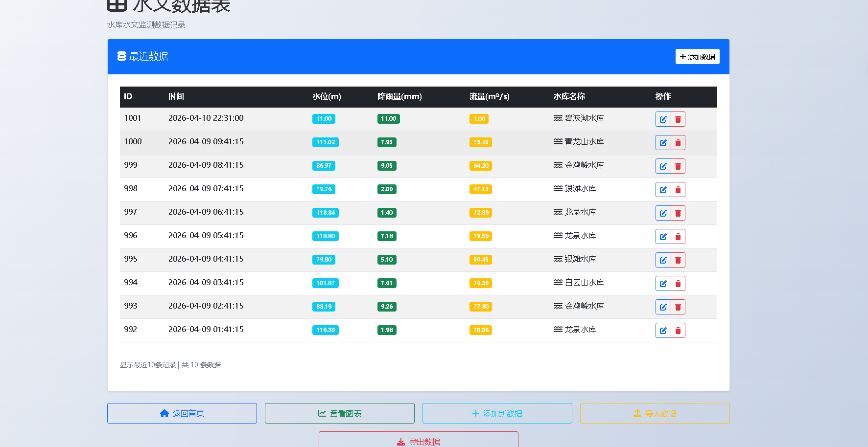
Task: Click rainfall badge 9.26
Action: (x=387, y=307)
